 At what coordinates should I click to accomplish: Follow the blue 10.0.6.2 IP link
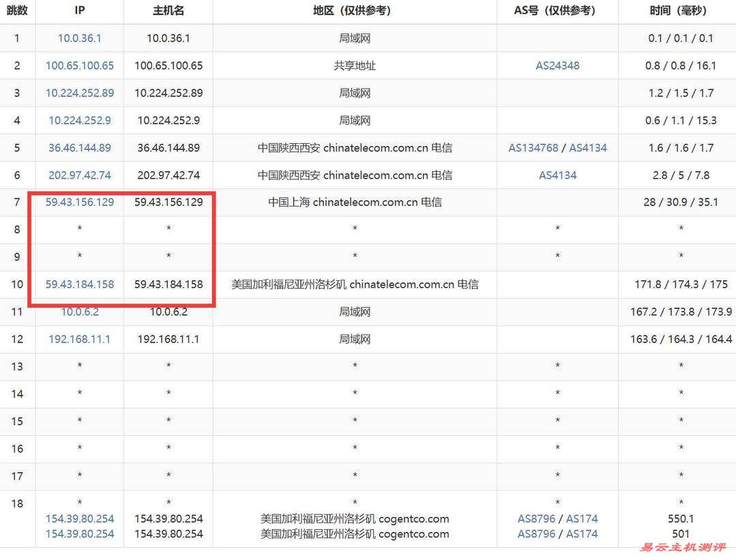coord(79,311)
